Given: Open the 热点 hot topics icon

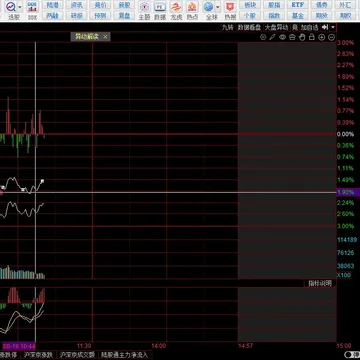Looking at the screenshot, I should coord(192,7).
